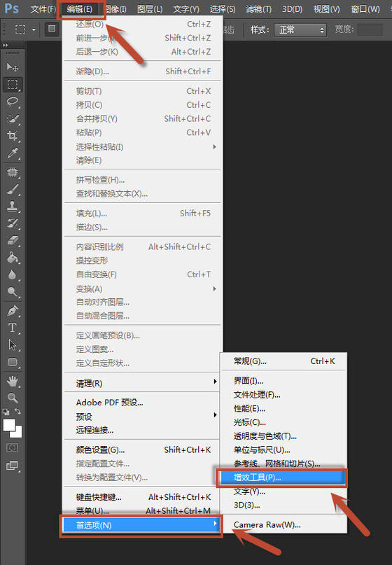Select the Lasso tool

13,102
